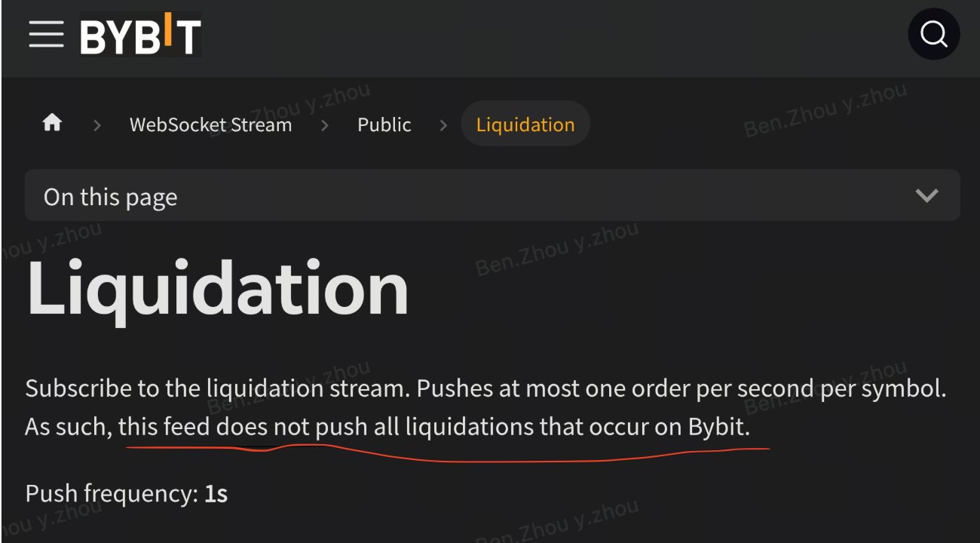Open the search magnifier icon
The height and width of the screenshot is (543, 980).
(x=933, y=34)
